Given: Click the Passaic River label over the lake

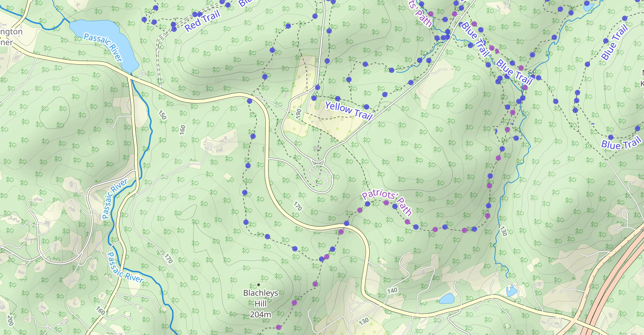Looking at the screenshot, I should pos(103,47).
